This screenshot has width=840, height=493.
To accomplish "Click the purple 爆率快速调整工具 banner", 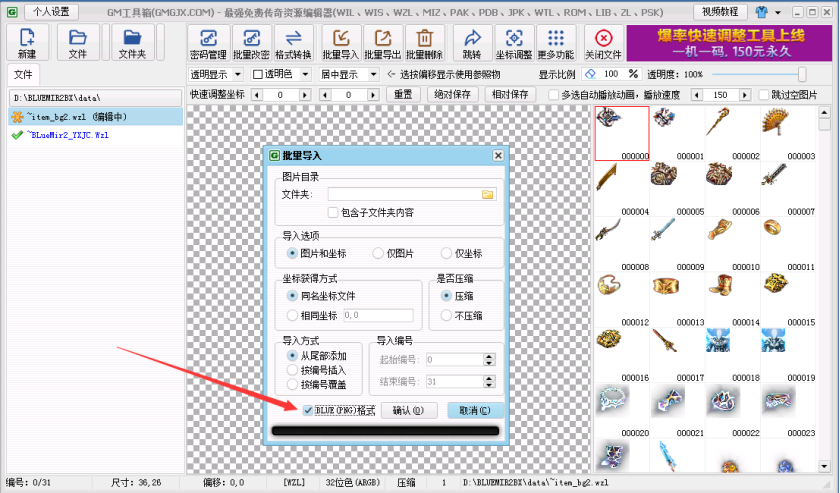I will point(731,43).
